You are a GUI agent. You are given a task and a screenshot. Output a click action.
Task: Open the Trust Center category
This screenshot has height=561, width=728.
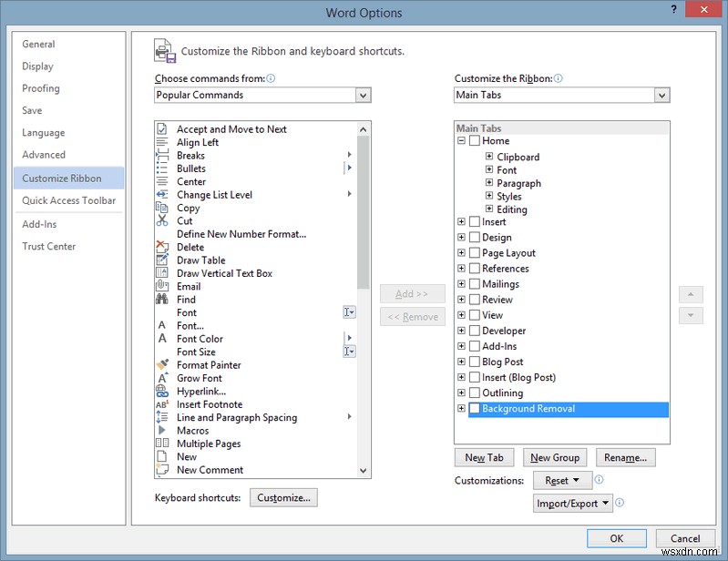point(49,247)
